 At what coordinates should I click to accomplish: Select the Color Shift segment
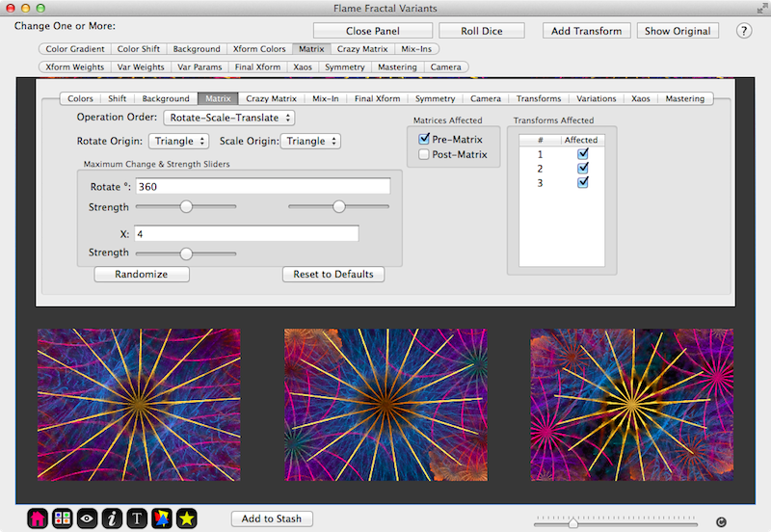coord(139,49)
